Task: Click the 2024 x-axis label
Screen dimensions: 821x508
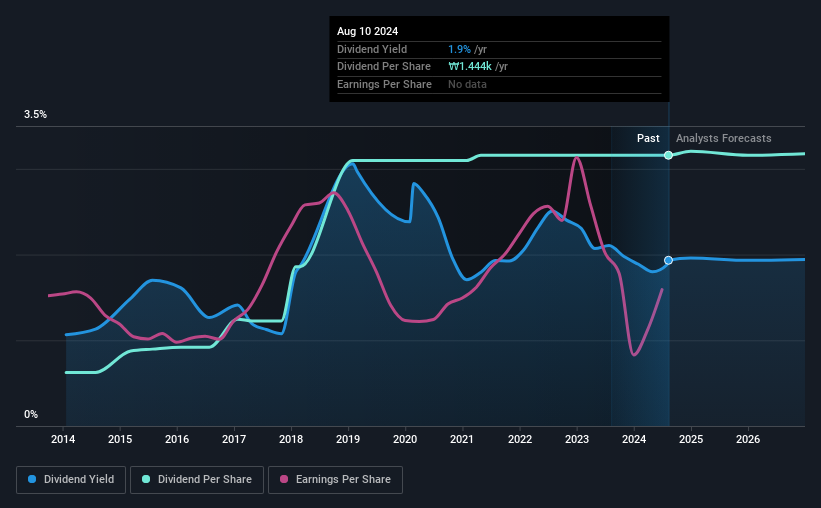Action: [634, 439]
